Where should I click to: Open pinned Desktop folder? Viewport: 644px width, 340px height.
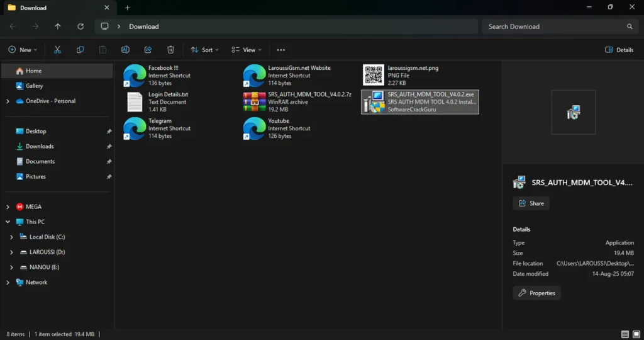pyautogui.click(x=57, y=131)
